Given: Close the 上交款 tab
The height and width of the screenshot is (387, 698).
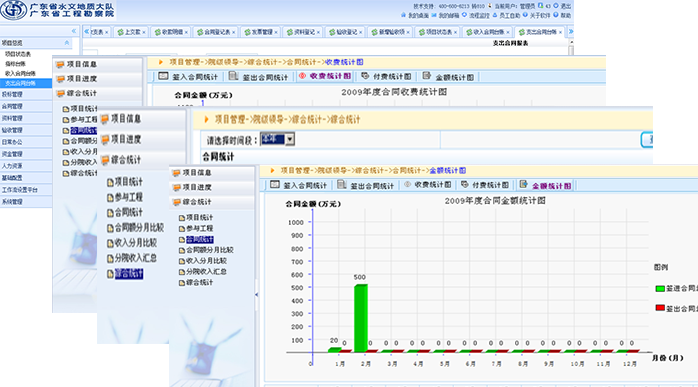Looking at the screenshot, I should click(x=144, y=33).
